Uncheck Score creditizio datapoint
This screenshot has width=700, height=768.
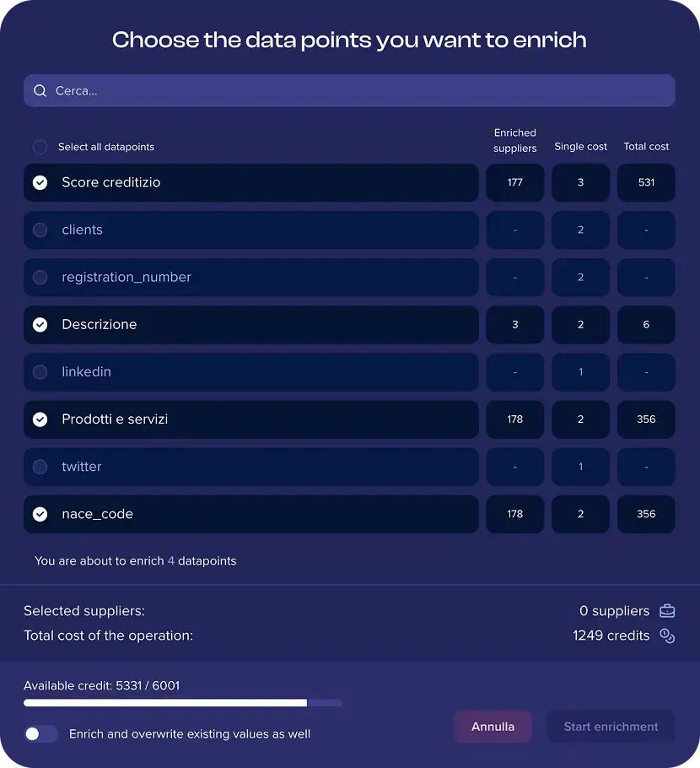(40, 182)
